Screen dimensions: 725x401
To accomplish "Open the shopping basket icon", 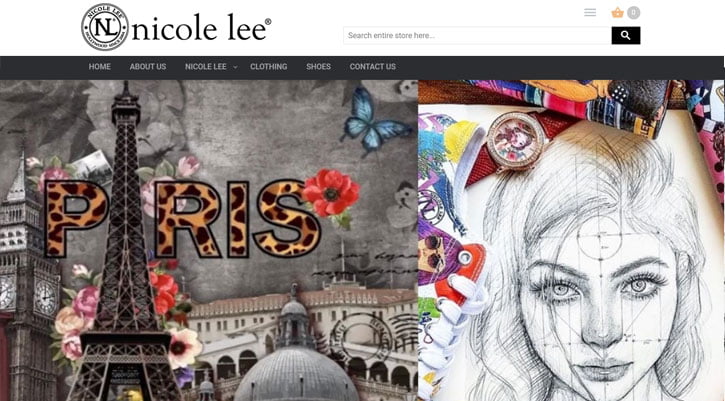I will tap(617, 12).
